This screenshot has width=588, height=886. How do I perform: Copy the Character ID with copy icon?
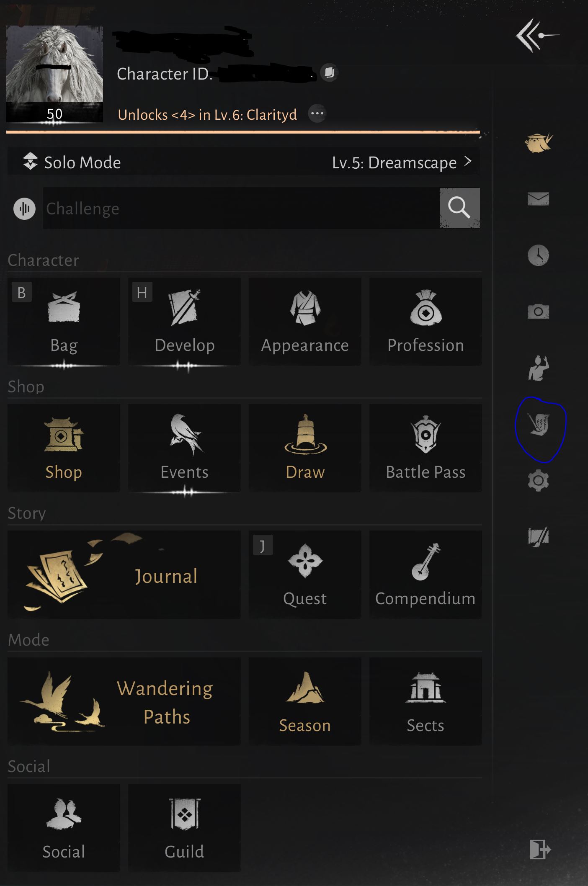coord(330,73)
